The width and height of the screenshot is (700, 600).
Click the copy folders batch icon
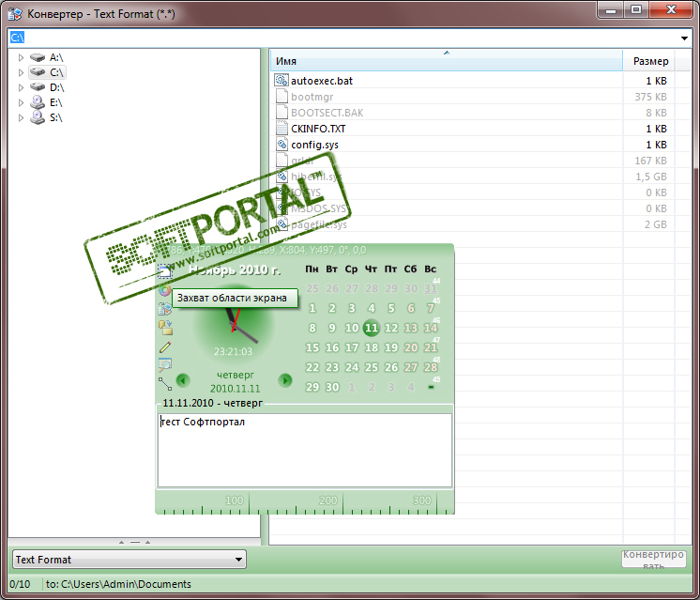pos(165,328)
